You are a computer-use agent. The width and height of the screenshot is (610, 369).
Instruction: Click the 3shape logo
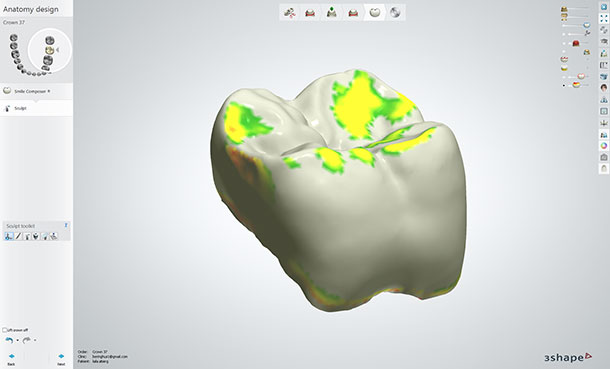coord(568,357)
